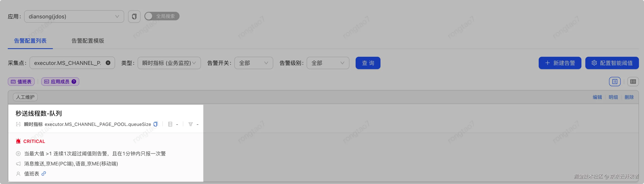Click the 新建告警 button
The image size is (644, 184).
(x=560, y=63)
